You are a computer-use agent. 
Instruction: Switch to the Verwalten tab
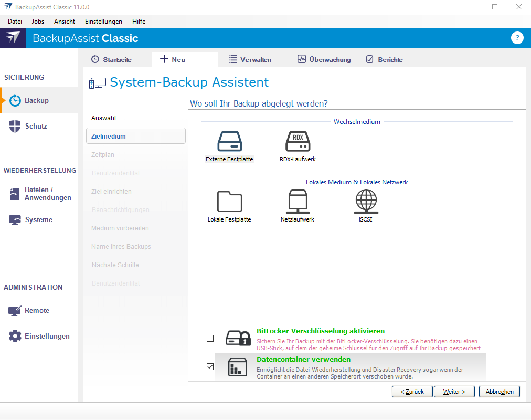point(250,59)
